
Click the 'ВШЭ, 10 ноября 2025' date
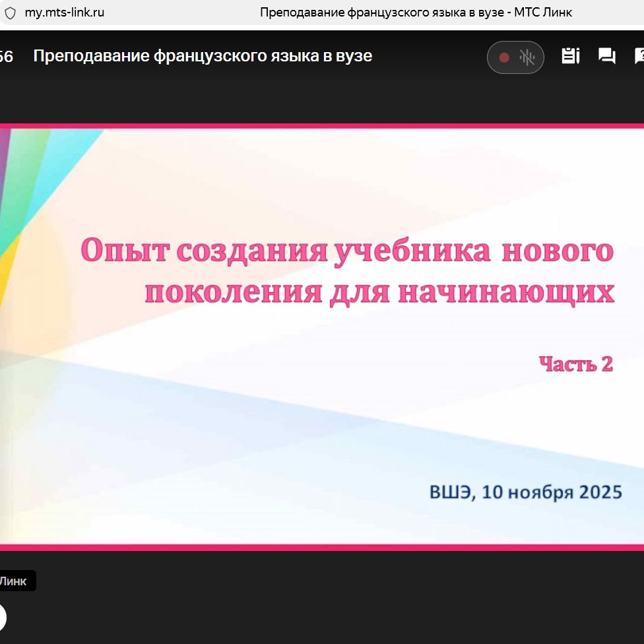click(x=525, y=492)
